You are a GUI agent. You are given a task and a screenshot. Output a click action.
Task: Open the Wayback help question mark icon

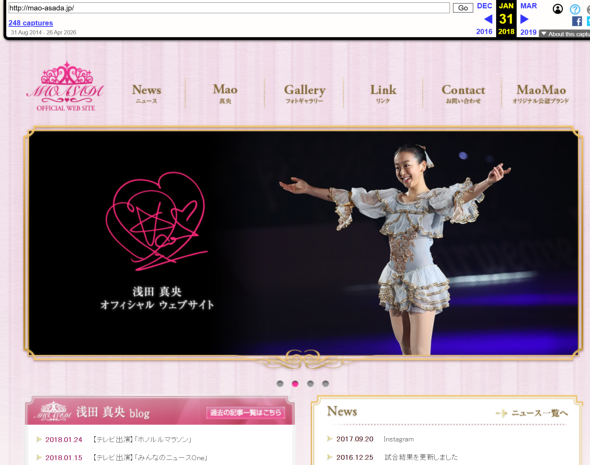[575, 9]
